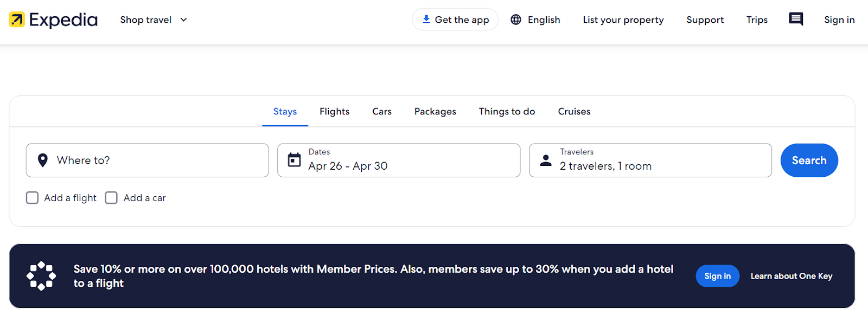Switch to the Flights tab
This screenshot has height=315, width=868.
(334, 111)
